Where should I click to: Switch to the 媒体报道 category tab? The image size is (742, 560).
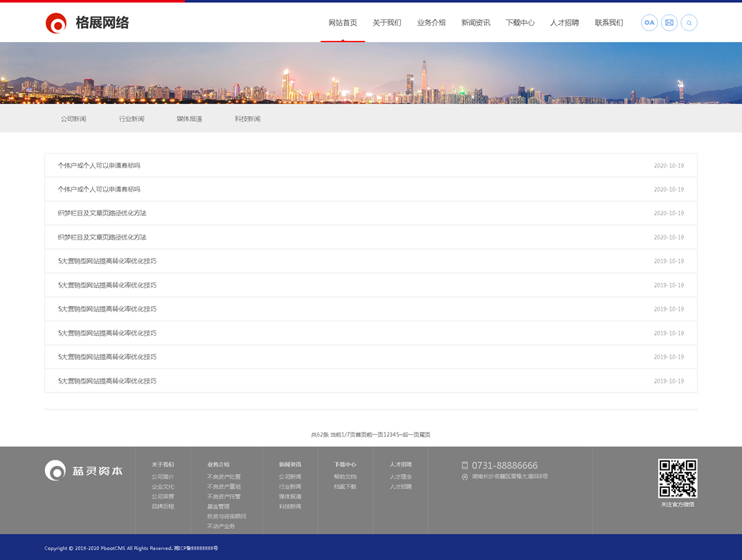189,119
